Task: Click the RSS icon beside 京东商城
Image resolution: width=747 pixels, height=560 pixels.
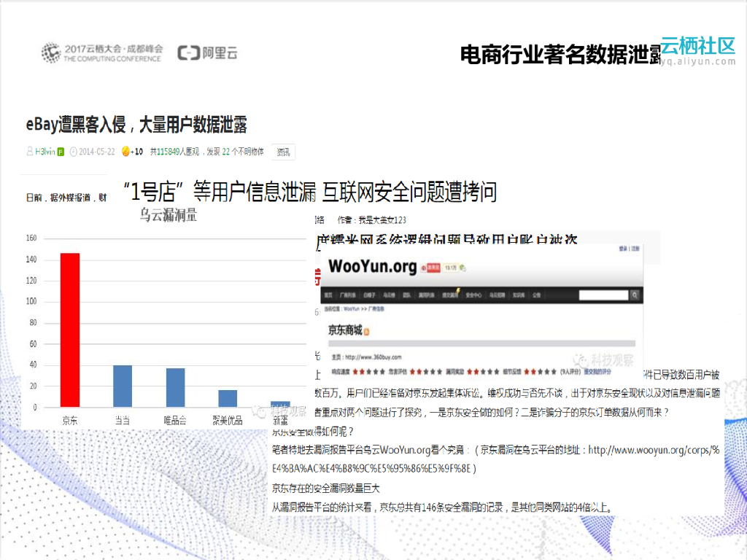Action: click(x=366, y=332)
